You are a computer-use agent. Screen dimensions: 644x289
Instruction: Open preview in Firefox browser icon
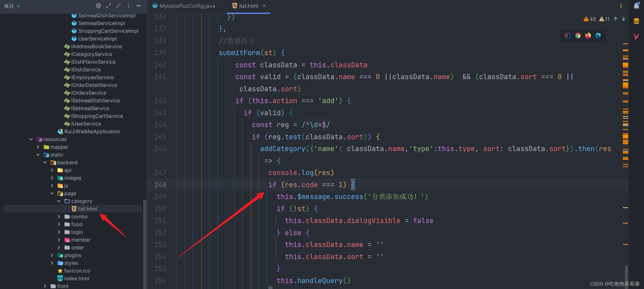point(588,36)
